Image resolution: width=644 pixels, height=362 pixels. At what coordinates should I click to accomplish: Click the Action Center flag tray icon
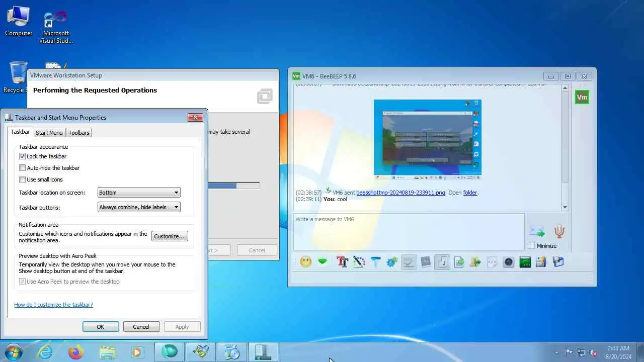click(569, 352)
